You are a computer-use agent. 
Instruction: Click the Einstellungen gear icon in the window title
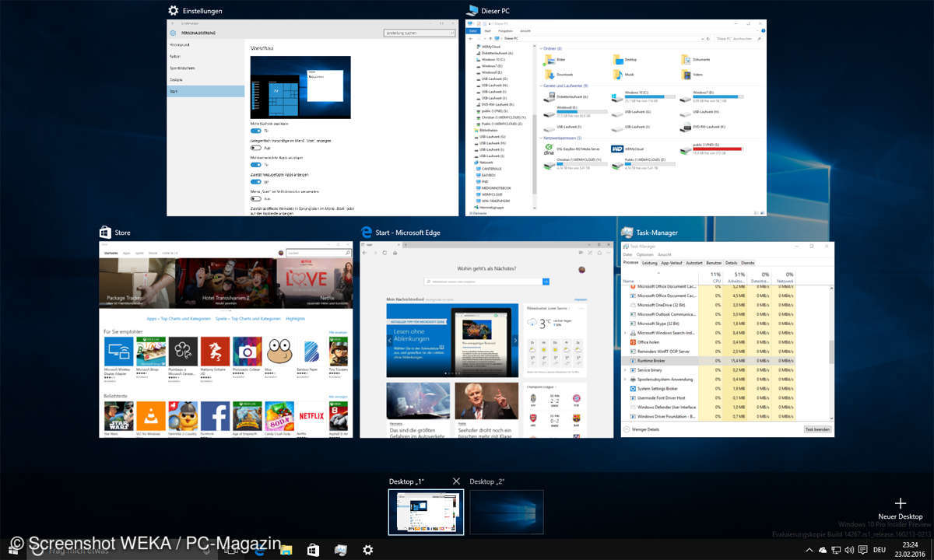point(174,11)
